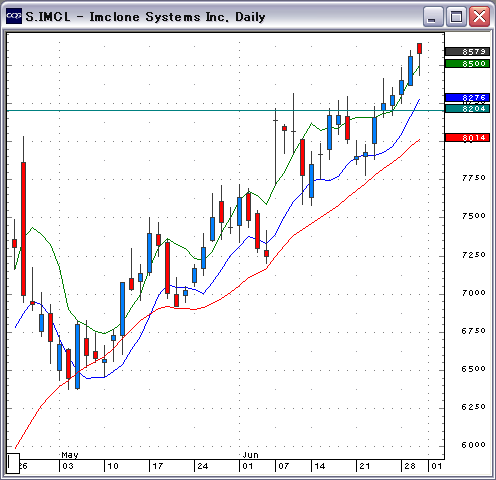Click the 6000 price axis label
Viewport: 496px width, 480px height.
click(474, 445)
